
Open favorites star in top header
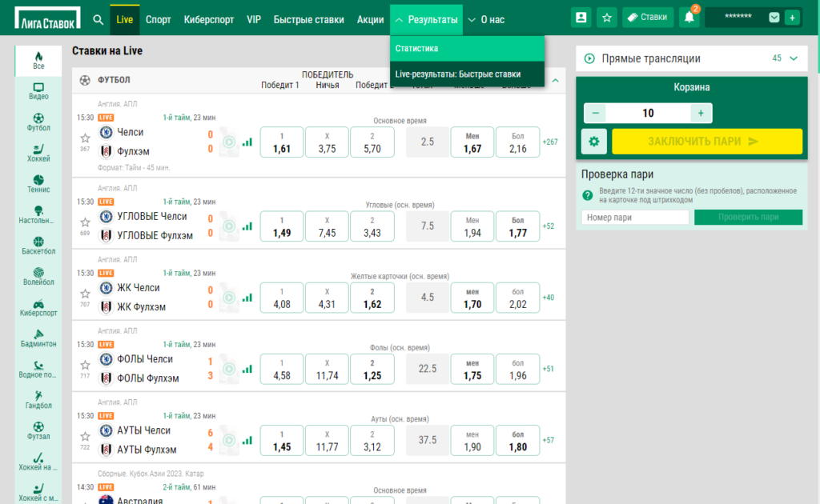pos(607,18)
